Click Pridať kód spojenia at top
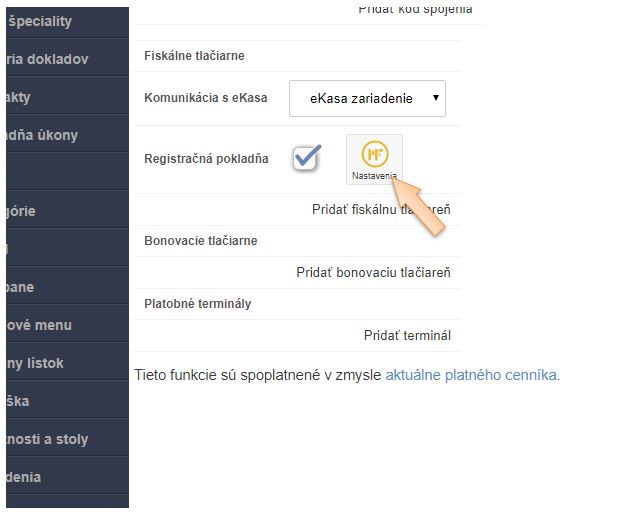 [415, 9]
